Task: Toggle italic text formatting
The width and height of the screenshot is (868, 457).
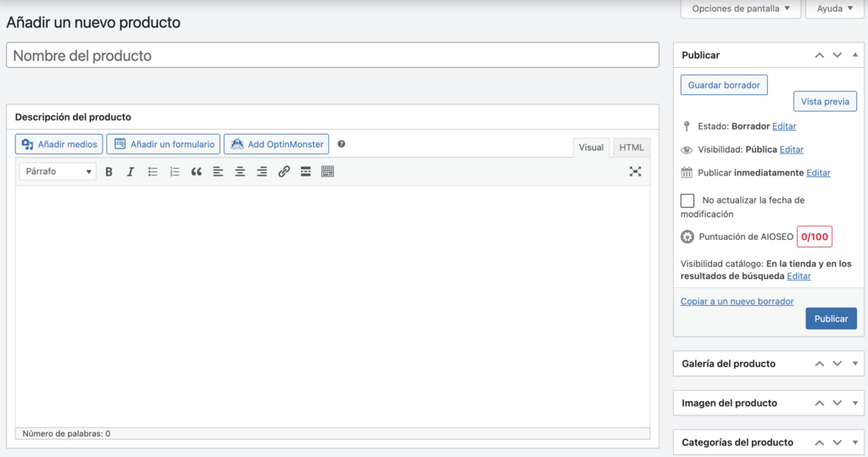Action: click(x=131, y=172)
